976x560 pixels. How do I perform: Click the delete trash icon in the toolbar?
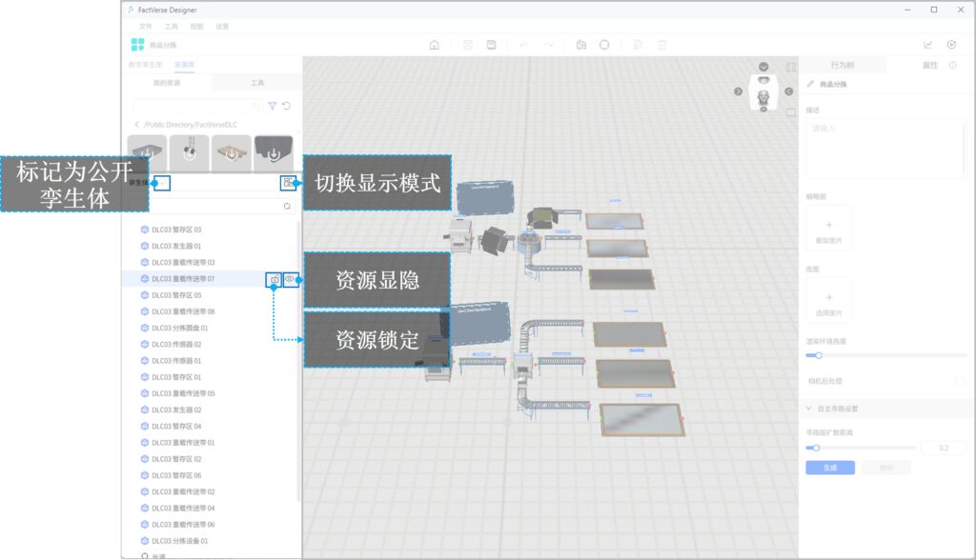(x=661, y=45)
